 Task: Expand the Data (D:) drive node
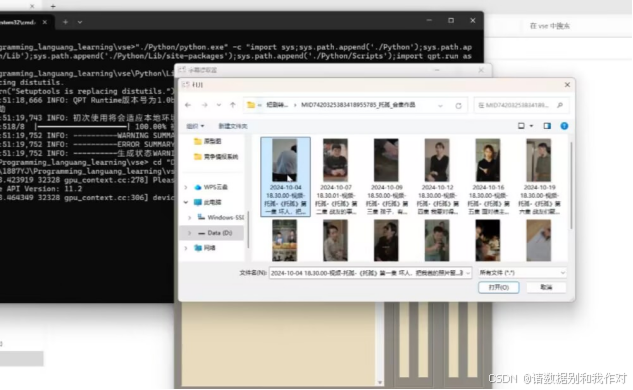189,233
